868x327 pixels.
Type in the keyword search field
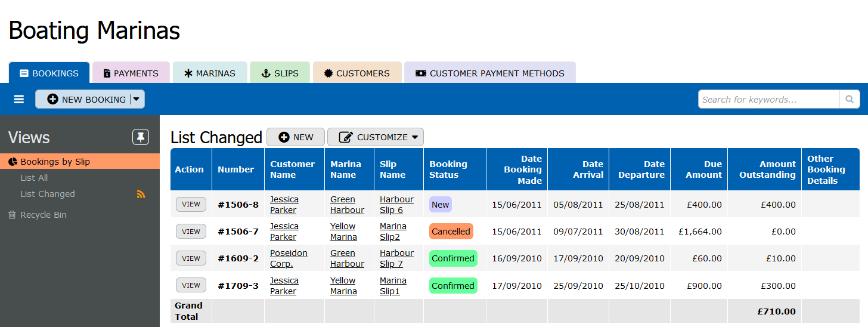click(768, 99)
